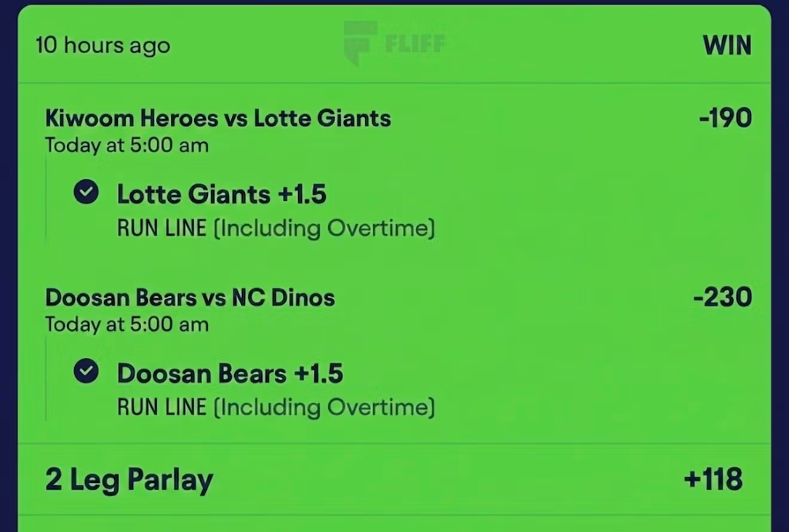Screen dimensions: 789x532
Task: Click the -230 odds value
Action: pos(723,297)
